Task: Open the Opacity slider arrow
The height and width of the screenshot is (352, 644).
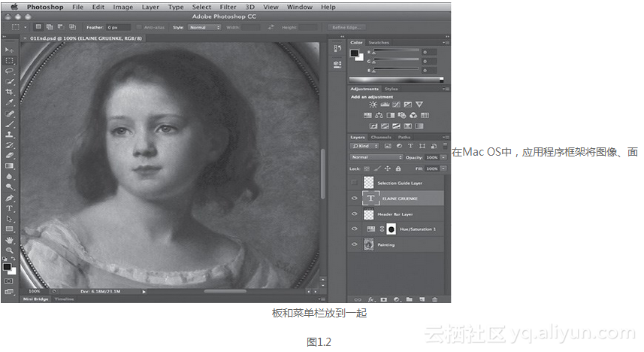Action: [443, 157]
